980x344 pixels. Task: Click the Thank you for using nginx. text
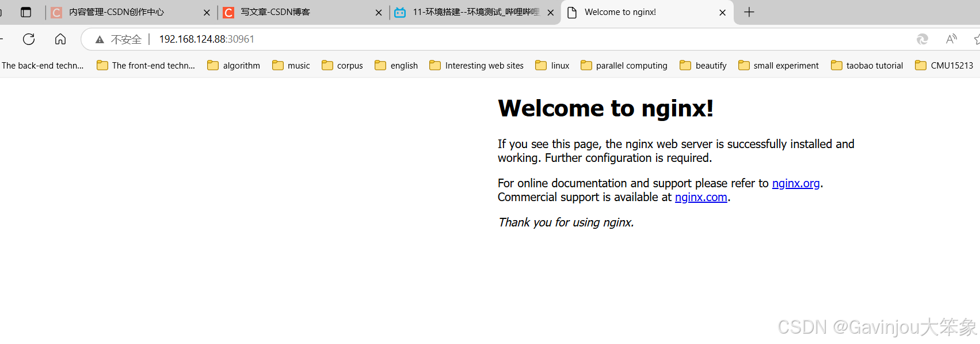point(566,222)
